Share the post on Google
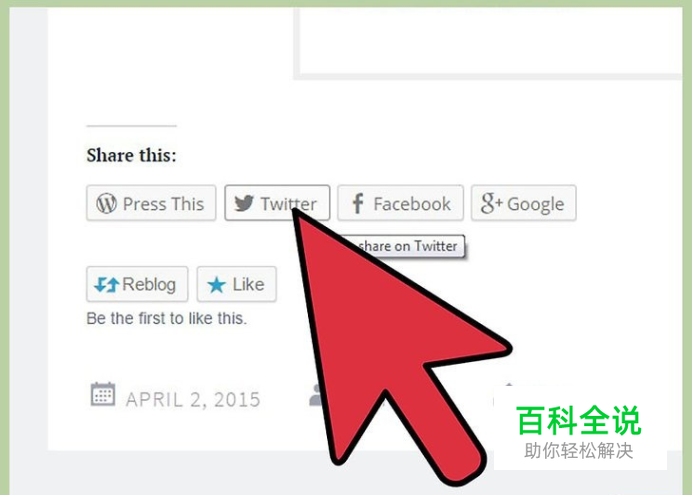The height and width of the screenshot is (495, 692). 523,203
